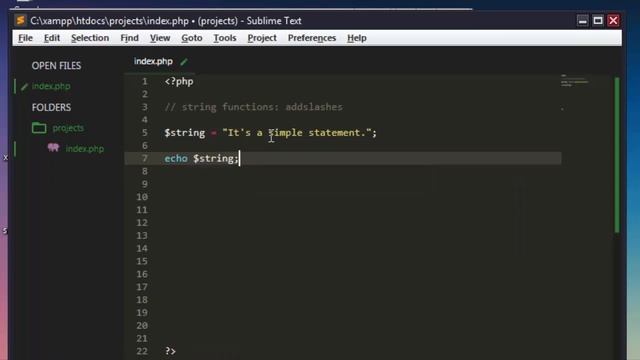
Task: Open the Project menu
Action: 262,38
